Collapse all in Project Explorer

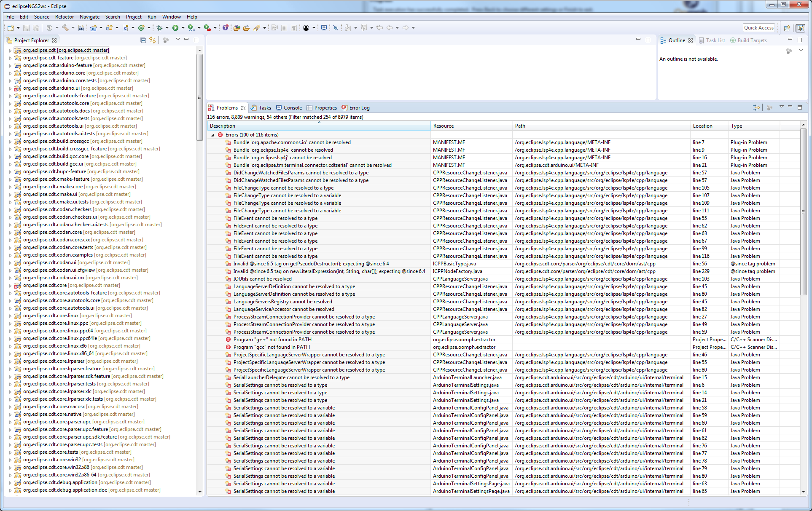(143, 40)
